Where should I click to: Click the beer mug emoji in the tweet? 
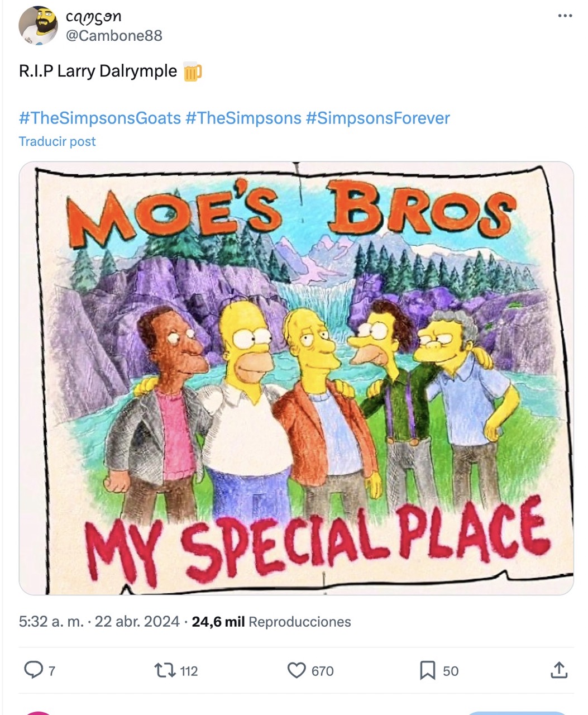point(194,70)
